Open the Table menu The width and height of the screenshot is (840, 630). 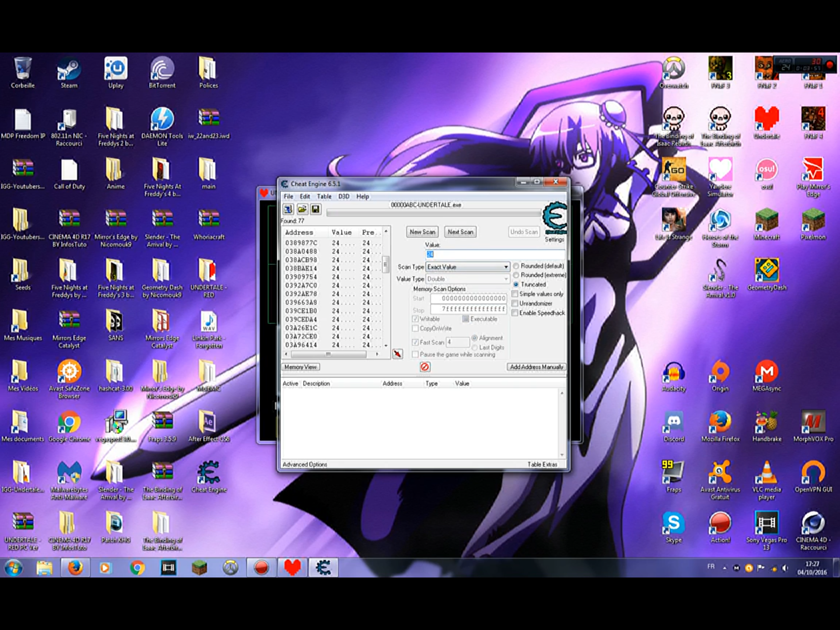tap(324, 196)
